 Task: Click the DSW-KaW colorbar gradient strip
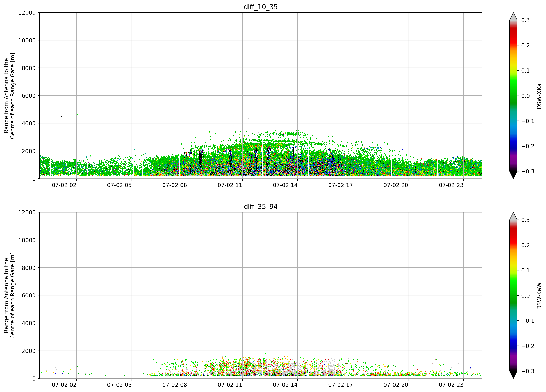point(513,296)
